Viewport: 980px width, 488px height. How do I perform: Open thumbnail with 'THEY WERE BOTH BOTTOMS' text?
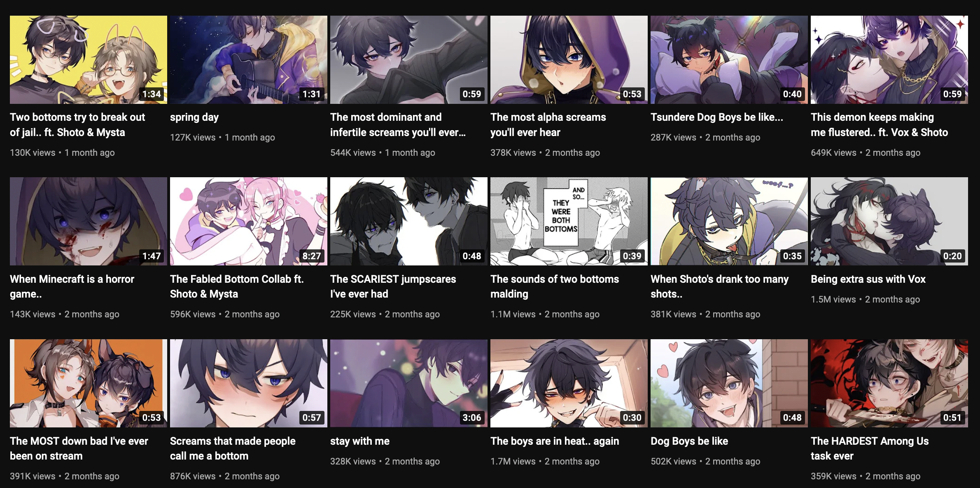click(x=569, y=221)
